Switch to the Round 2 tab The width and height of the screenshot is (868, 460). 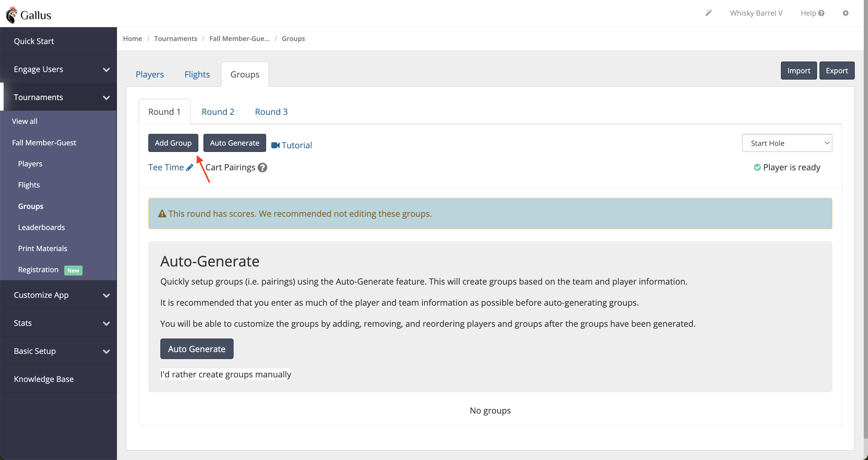click(x=218, y=112)
